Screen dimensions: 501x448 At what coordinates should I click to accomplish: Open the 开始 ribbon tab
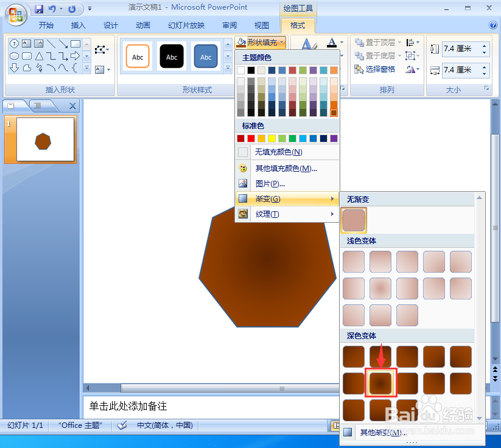click(46, 25)
